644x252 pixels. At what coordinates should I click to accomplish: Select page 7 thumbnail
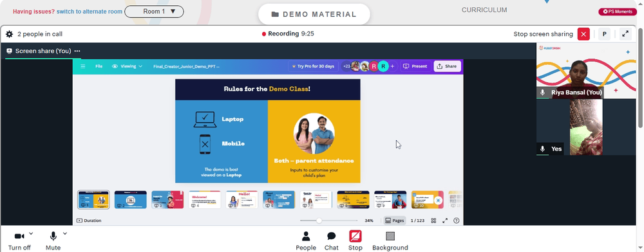[x=316, y=199]
